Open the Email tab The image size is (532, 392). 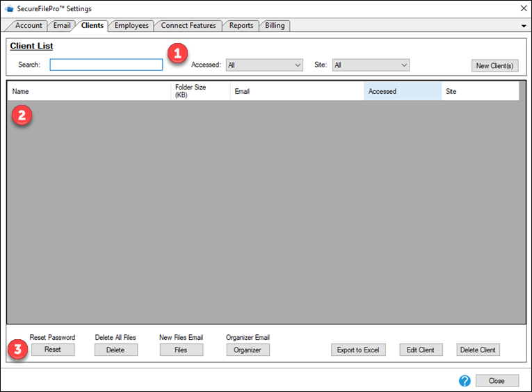point(62,26)
